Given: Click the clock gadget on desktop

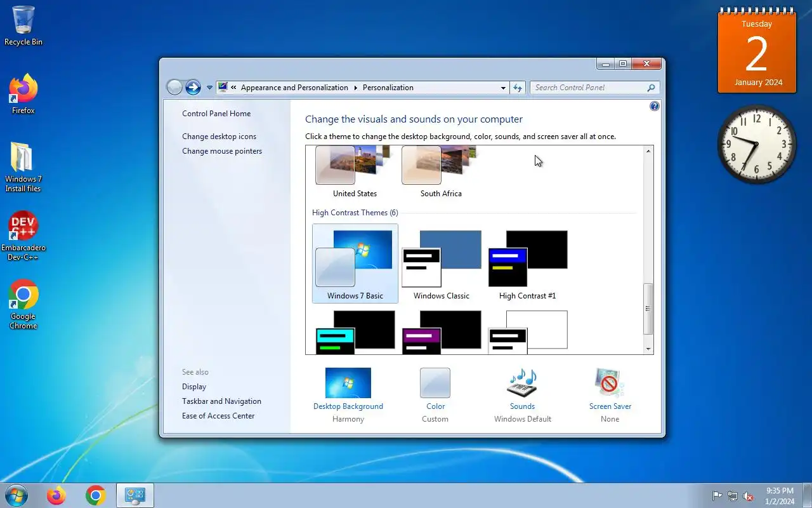Looking at the screenshot, I should [757, 144].
